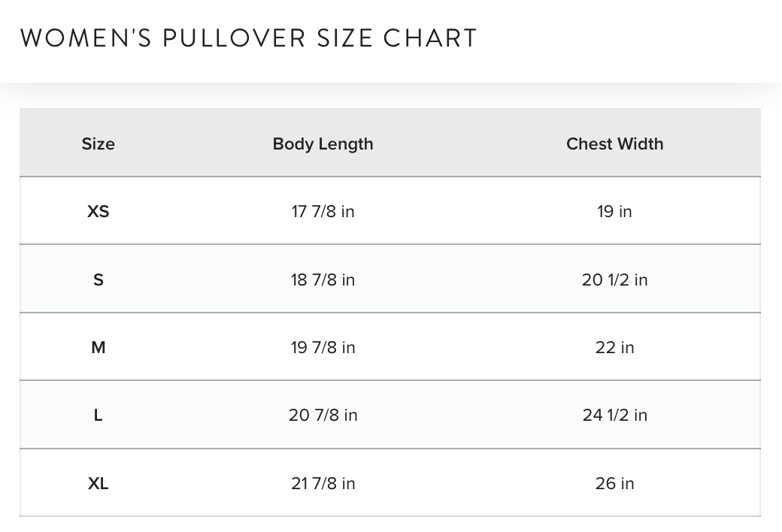Click the 26 in chest width value
Screen dimensions: 782x532
coord(614,483)
